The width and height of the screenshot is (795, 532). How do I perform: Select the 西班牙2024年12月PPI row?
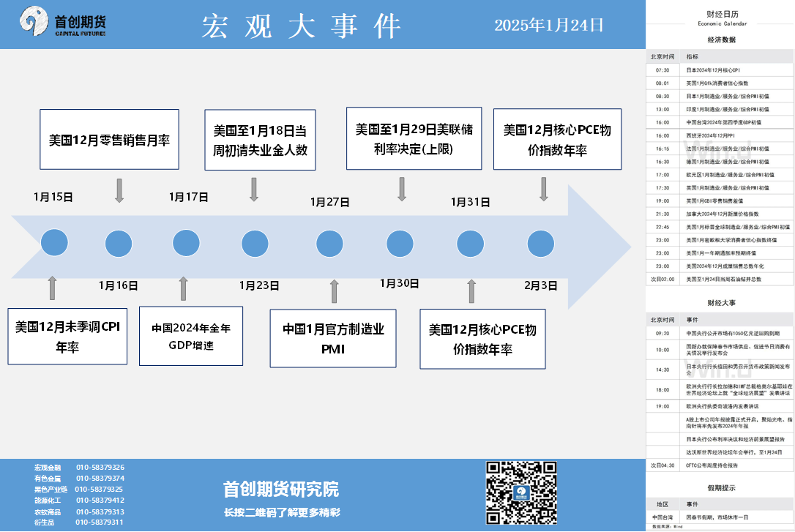point(720,136)
